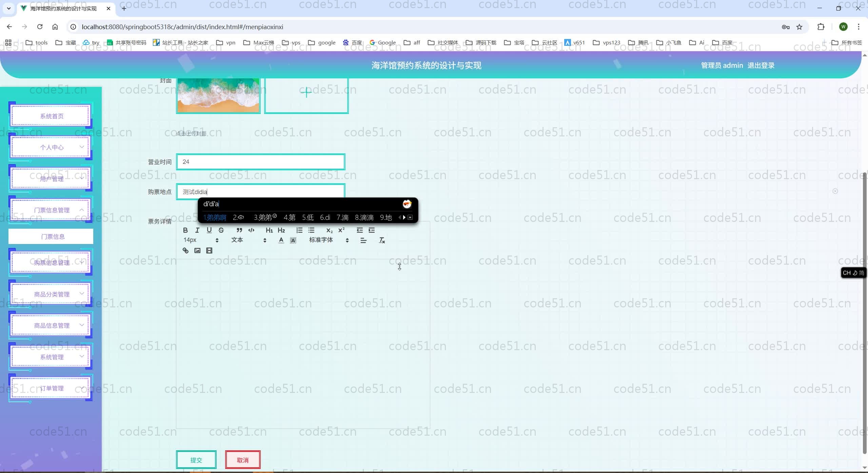The image size is (868, 473).
Task: Apply blockquote formatting
Action: (239, 230)
